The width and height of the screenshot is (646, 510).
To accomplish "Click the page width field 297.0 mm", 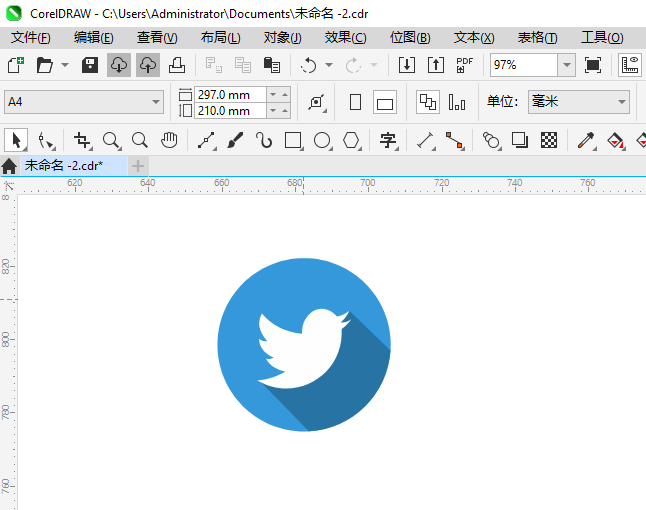I will (x=230, y=95).
